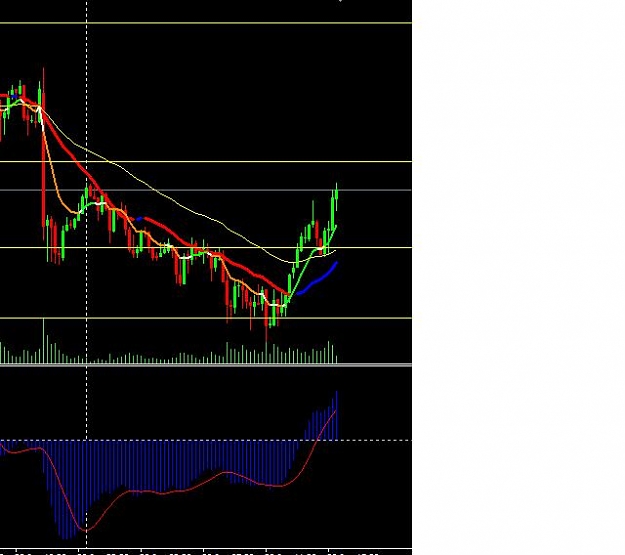Viewport: 625px width, 555px height.
Task: Select the lowest yellow horizontal support line
Action: tap(206, 318)
